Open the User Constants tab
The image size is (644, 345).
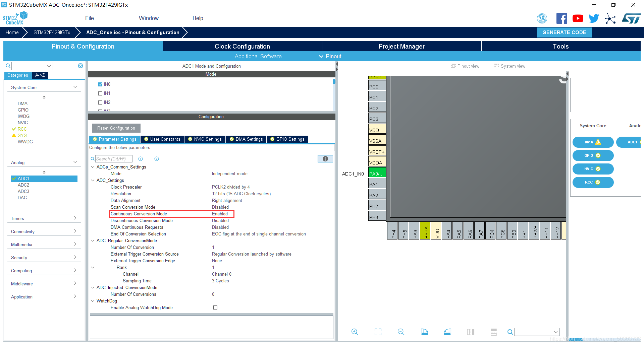(162, 139)
